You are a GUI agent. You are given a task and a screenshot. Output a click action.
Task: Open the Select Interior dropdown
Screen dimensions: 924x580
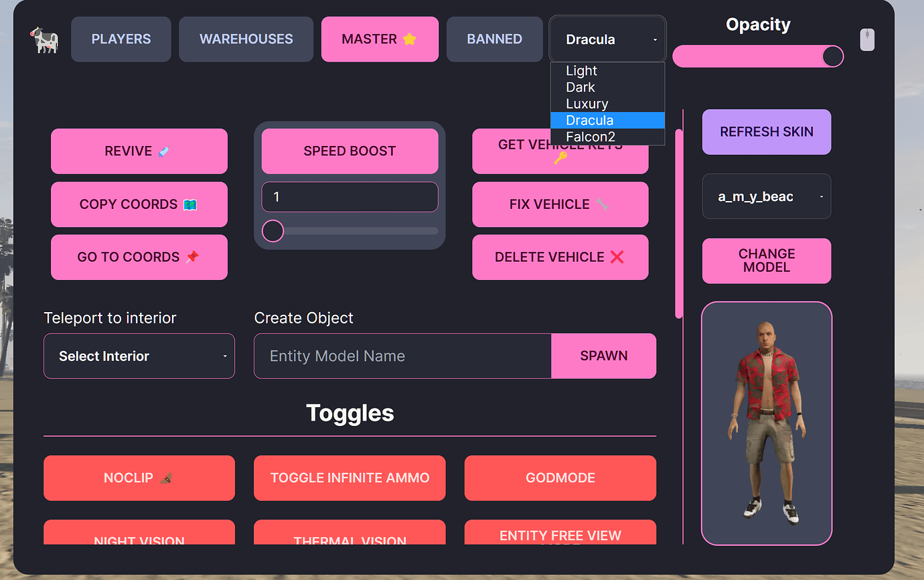click(139, 356)
